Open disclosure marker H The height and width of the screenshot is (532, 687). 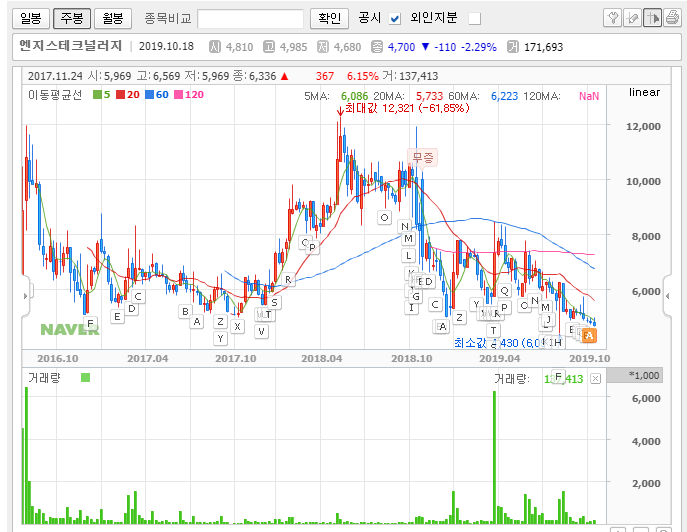557,342
